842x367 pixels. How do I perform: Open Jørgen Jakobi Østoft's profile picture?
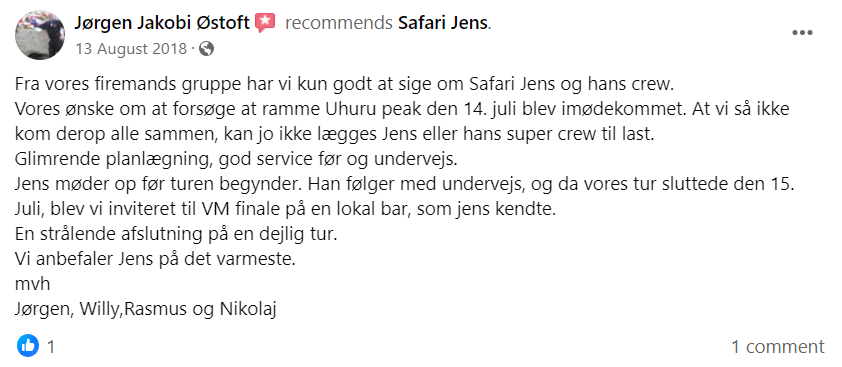[x=40, y=34]
